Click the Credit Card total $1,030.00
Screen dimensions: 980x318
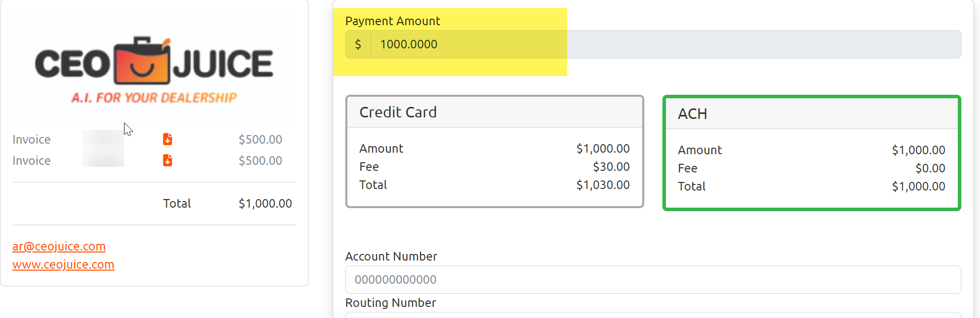click(x=603, y=185)
